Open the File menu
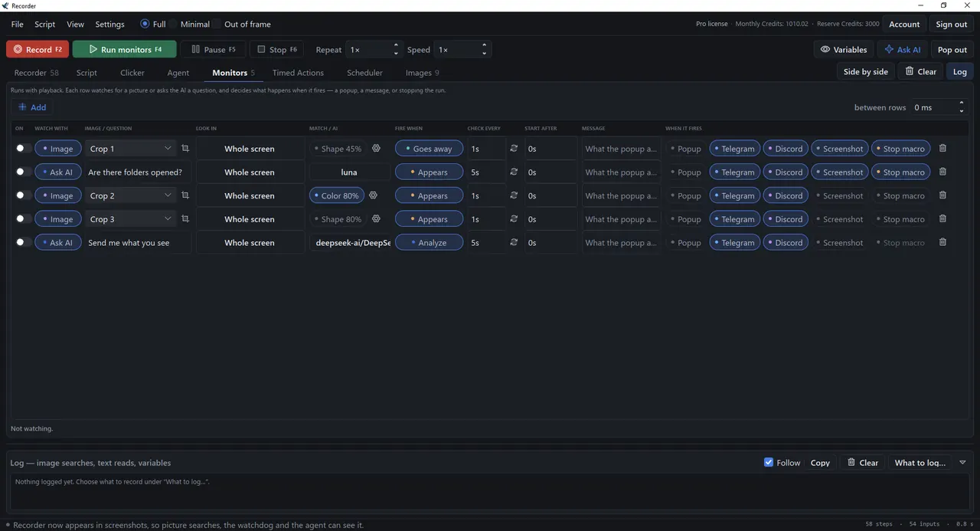The image size is (980, 531). click(17, 25)
